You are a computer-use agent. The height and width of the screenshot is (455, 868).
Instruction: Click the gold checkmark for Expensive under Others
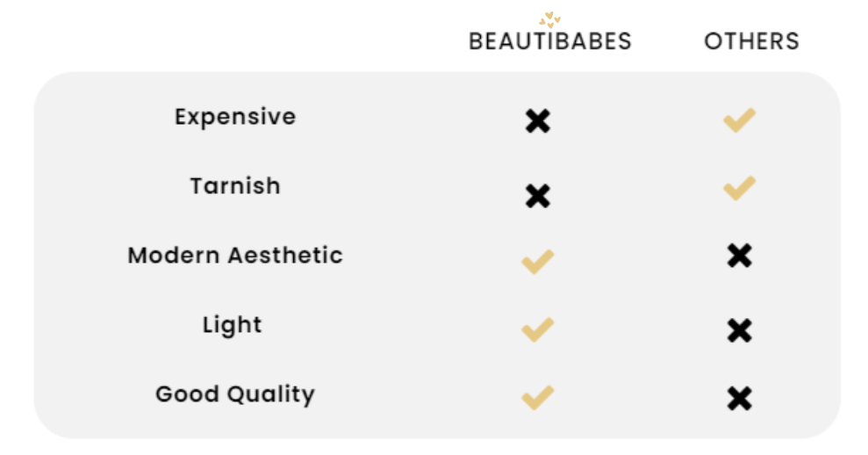tap(740, 120)
